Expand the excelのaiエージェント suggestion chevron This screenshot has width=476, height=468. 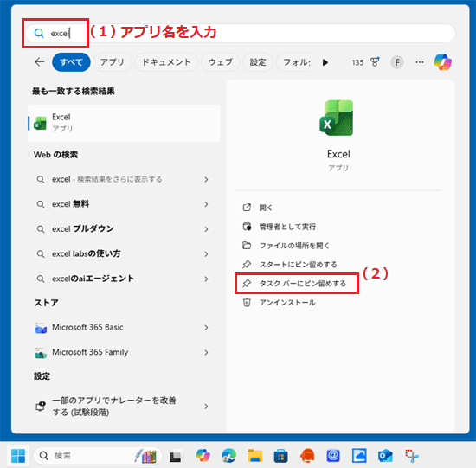206,279
